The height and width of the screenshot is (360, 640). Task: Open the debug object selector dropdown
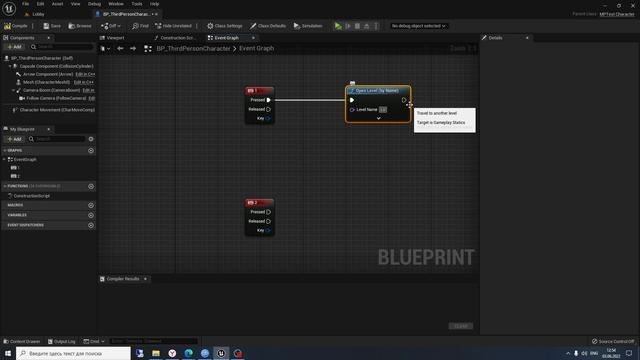[x=418, y=26]
